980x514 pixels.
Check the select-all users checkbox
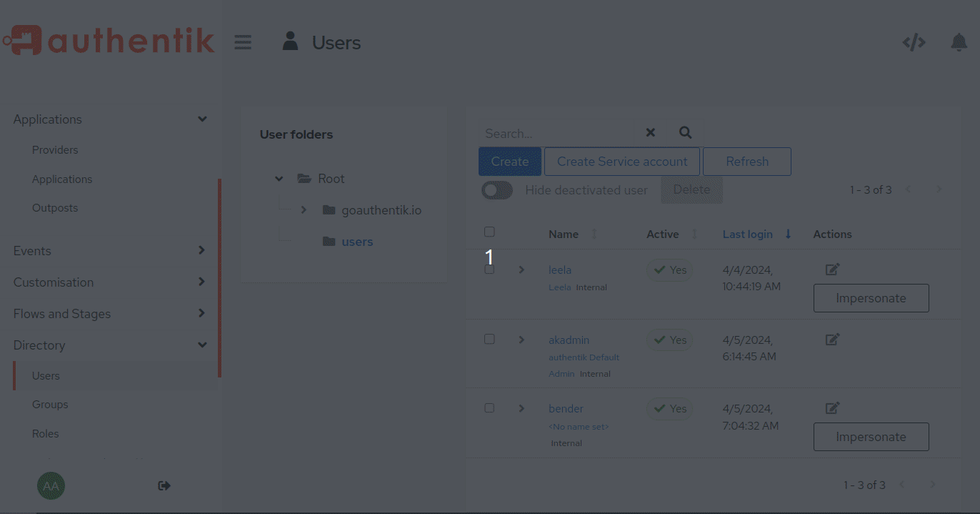pyautogui.click(x=489, y=232)
